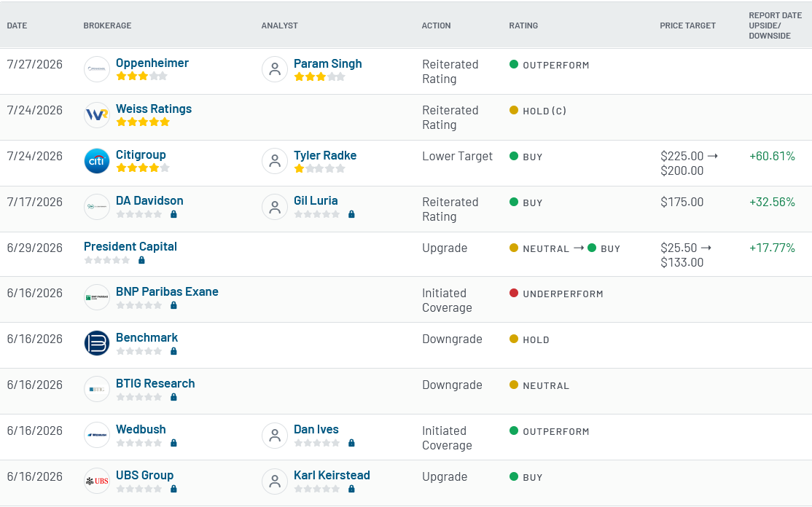Image resolution: width=812 pixels, height=507 pixels.
Task: Click Citigroup's four-star rating
Action: [x=143, y=168]
